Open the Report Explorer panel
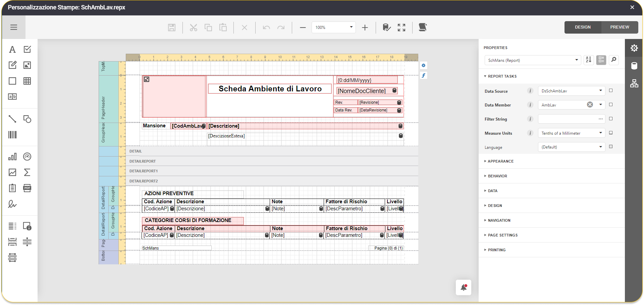Viewport: 644px width, 305px height. [x=634, y=83]
